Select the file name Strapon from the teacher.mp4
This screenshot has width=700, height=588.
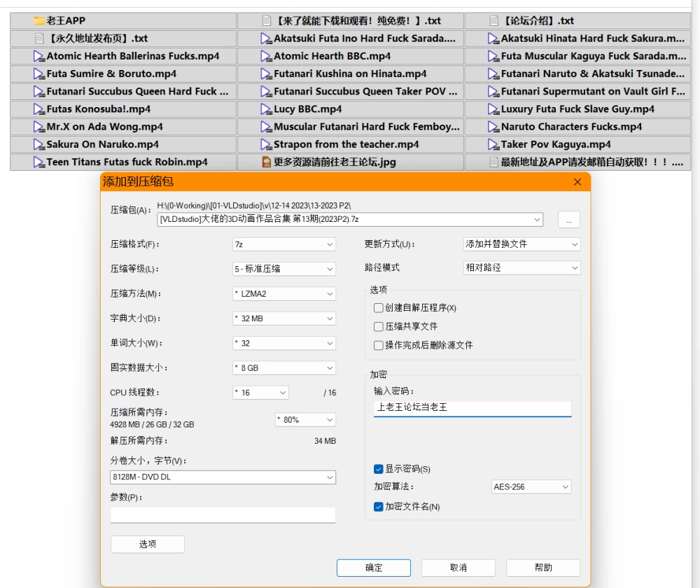tap(346, 144)
